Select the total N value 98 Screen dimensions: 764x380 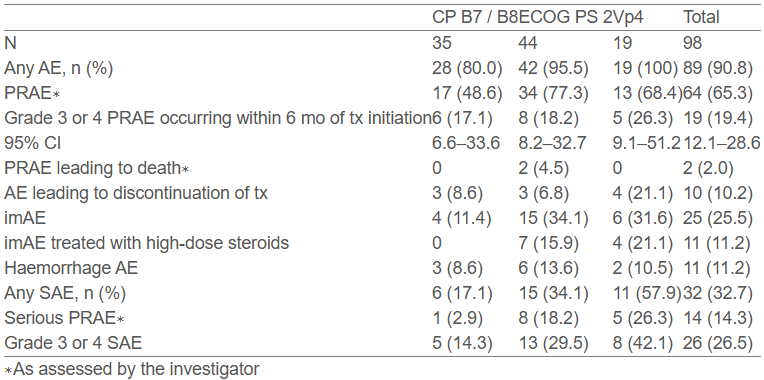pyautogui.click(x=692, y=43)
